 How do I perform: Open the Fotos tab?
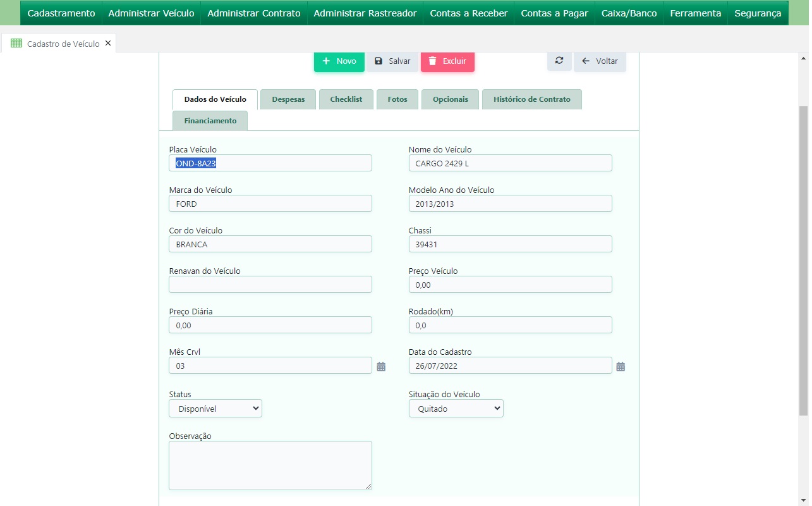[x=397, y=99]
